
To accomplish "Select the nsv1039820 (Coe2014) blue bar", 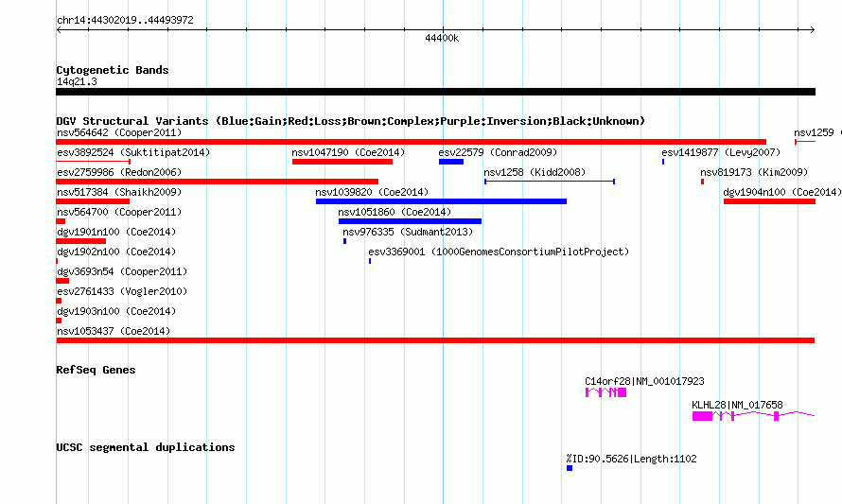I will click(x=441, y=201).
